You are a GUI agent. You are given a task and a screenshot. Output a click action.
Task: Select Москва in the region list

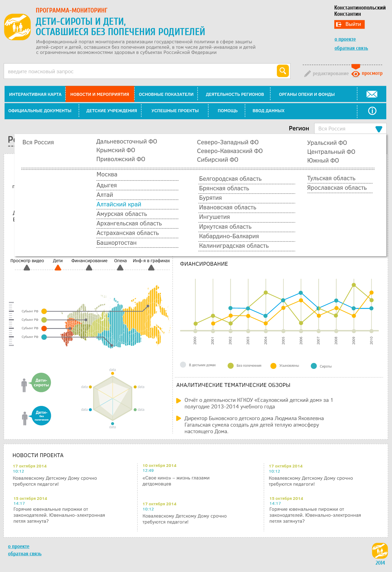click(x=107, y=175)
